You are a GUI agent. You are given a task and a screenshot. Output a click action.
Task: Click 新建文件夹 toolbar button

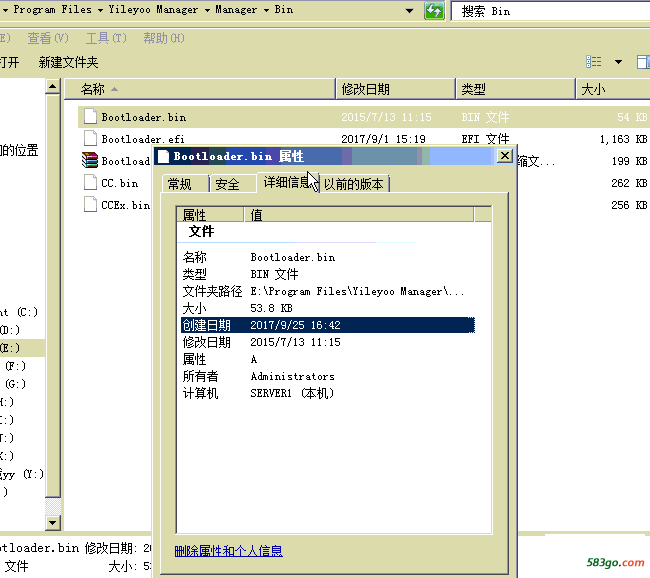(68, 62)
